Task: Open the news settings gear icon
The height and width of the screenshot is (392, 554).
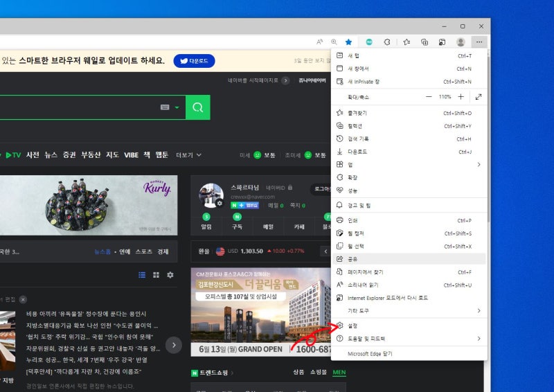Action: 170,275
